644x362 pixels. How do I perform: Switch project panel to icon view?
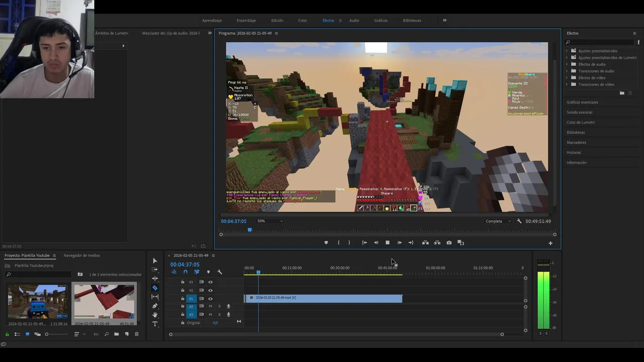[x=27, y=334]
